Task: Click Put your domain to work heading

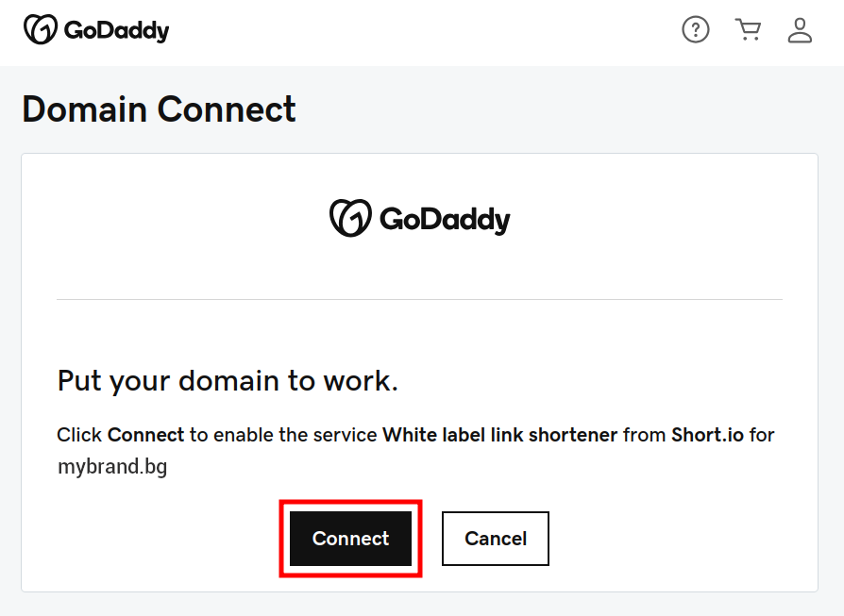Action: 227,381
